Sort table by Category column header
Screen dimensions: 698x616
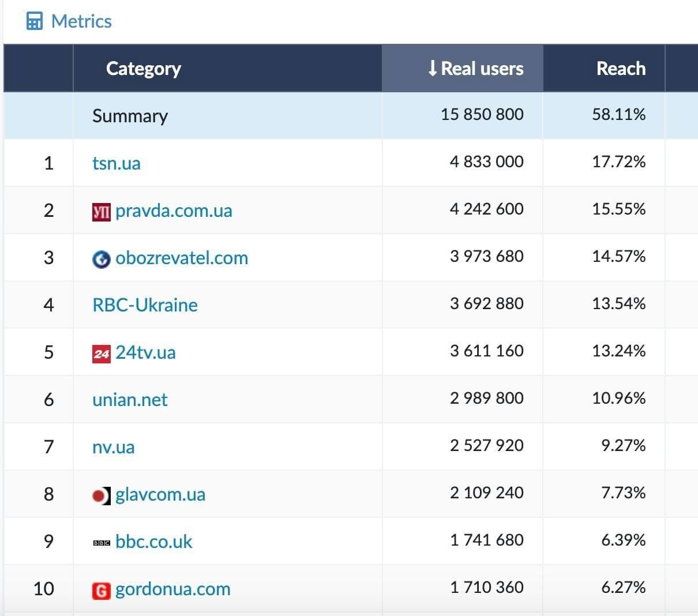[x=143, y=69]
